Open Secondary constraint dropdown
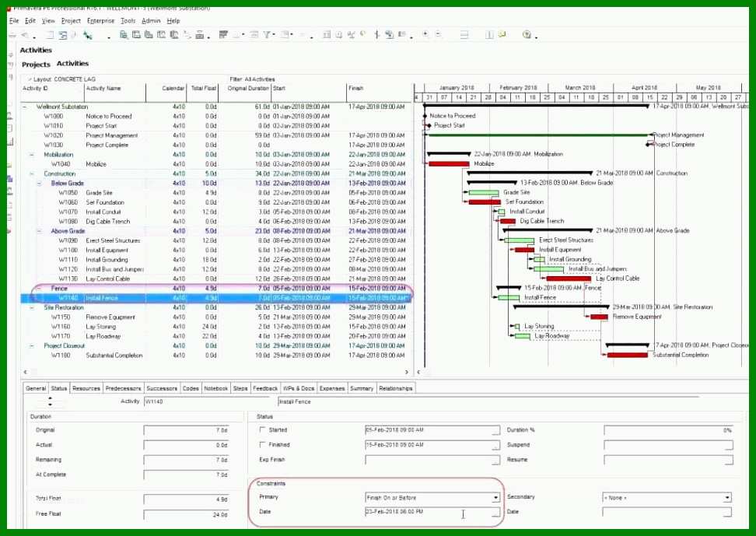Viewport: 756px width, 536px height. pos(727,498)
